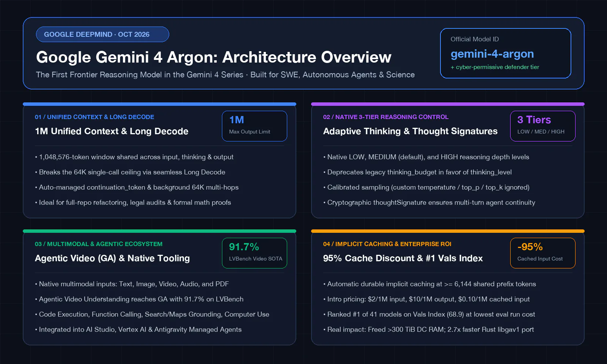Click bullet 'Real impact: Freed >300 TiB DC RAM'
Viewport: 607px width, 364px height.
(429, 329)
